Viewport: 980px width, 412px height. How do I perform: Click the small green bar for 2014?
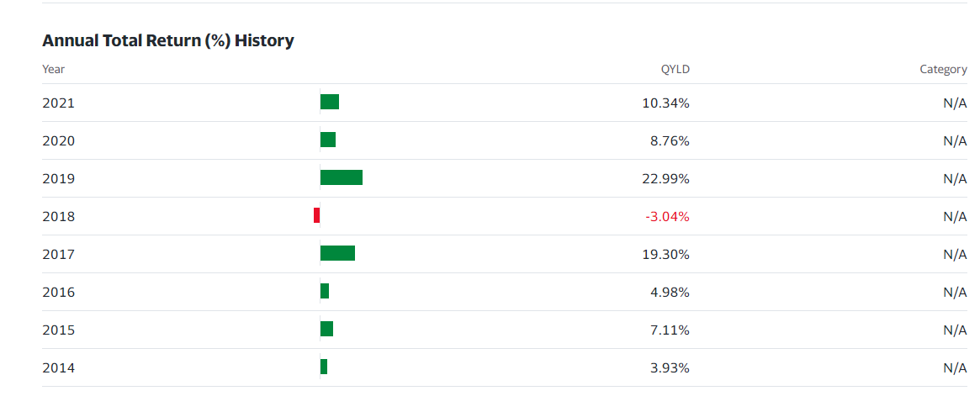(x=324, y=367)
